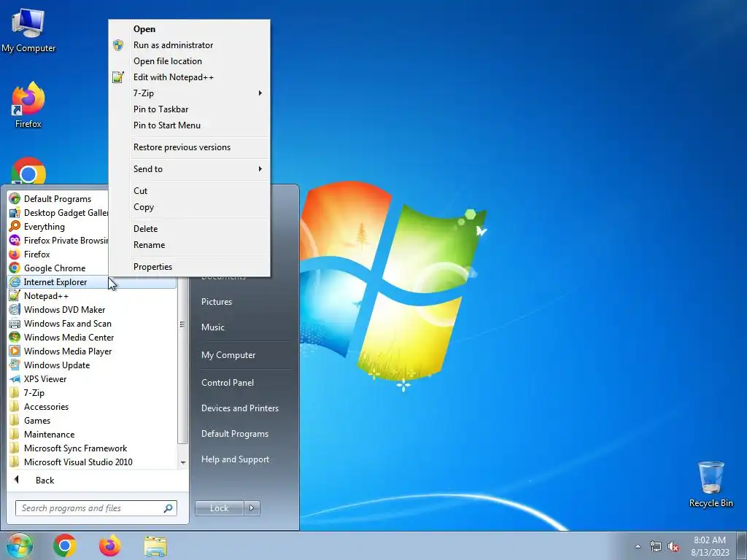Image resolution: width=747 pixels, height=560 pixels.
Task: Open Desktop Gadget Gallery program entry
Action: click(58, 213)
